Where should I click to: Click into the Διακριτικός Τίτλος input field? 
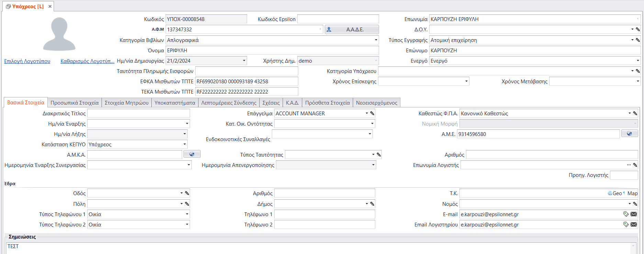click(x=138, y=113)
